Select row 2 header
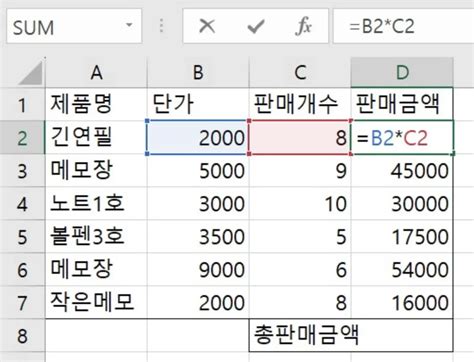Screen dimensions: 474x362 click(x=22, y=138)
